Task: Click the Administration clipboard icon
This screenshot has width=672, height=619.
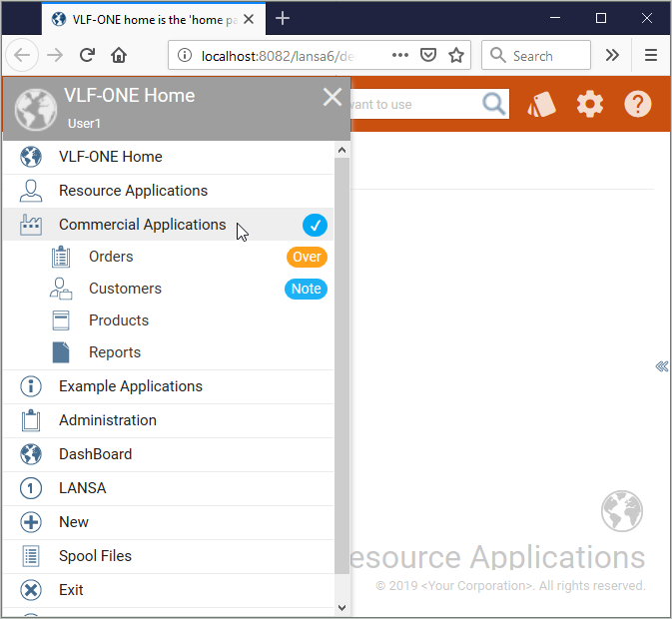Action: 31,420
